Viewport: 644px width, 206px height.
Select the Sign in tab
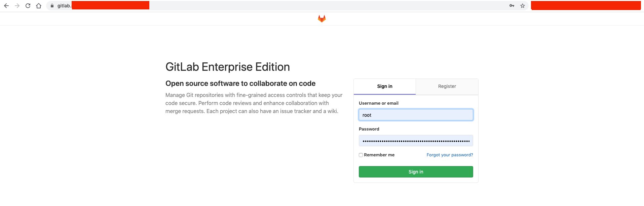click(x=385, y=87)
